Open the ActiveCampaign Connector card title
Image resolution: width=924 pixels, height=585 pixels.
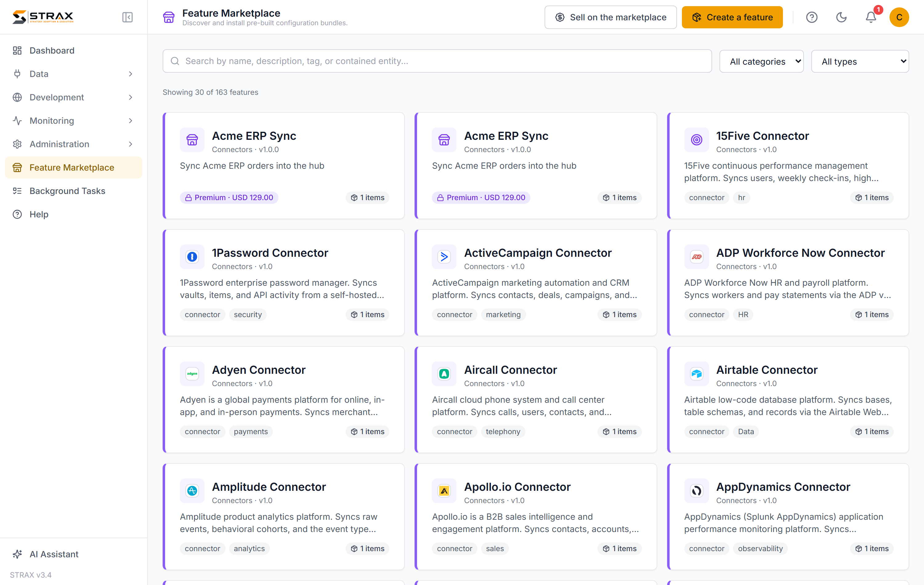tap(537, 253)
